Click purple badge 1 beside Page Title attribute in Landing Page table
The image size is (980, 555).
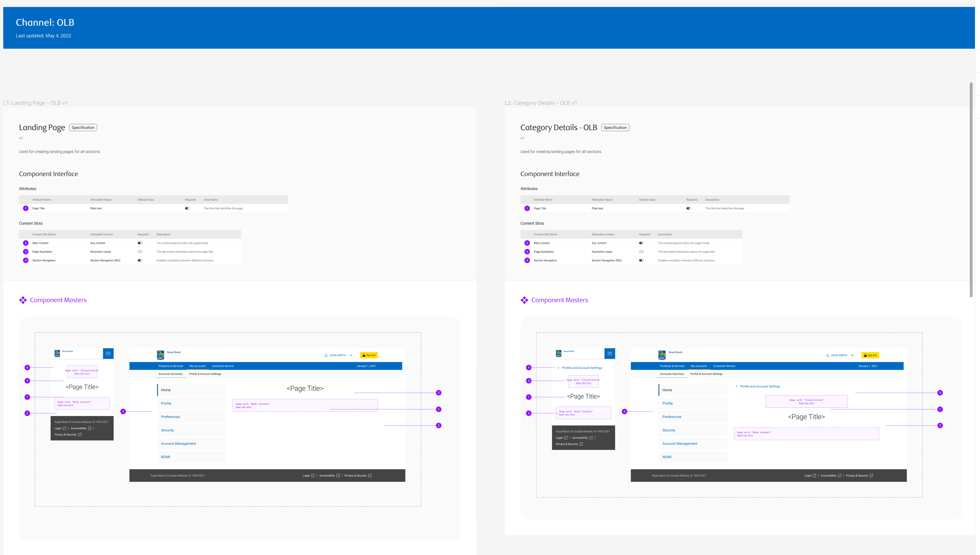pyautogui.click(x=25, y=209)
